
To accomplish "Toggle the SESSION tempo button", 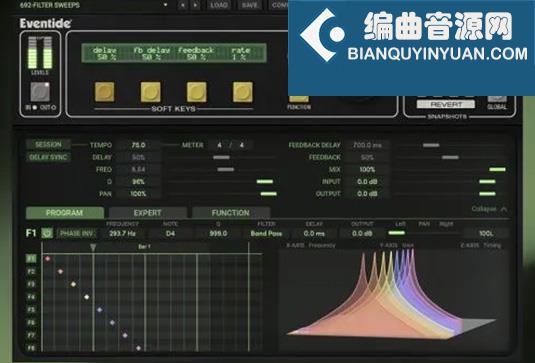I will click(48, 144).
